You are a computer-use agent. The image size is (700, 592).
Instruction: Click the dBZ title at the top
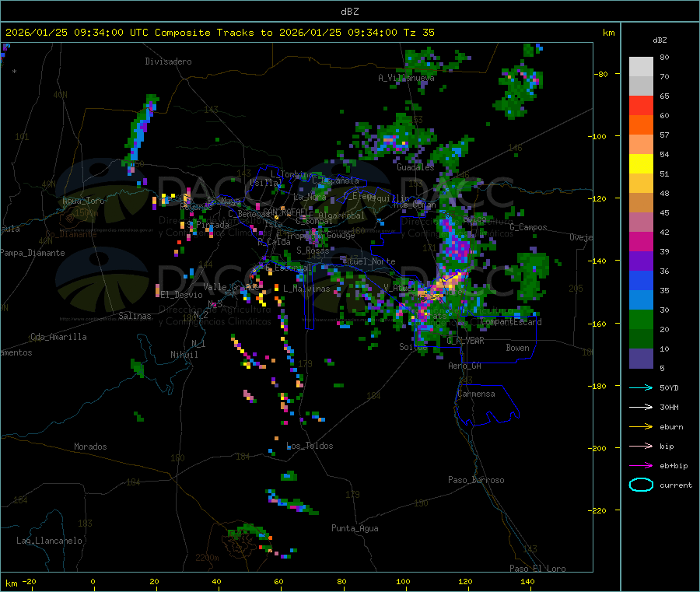pyautogui.click(x=349, y=12)
